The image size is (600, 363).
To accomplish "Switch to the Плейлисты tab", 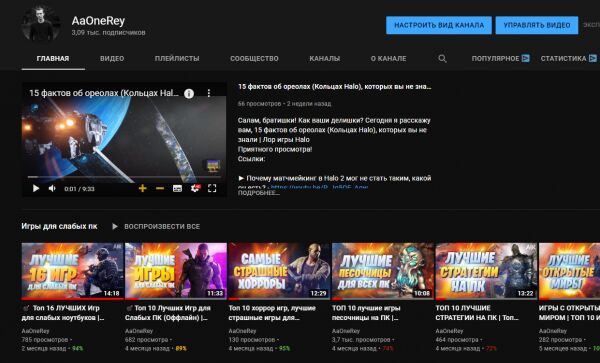I will [x=177, y=59].
